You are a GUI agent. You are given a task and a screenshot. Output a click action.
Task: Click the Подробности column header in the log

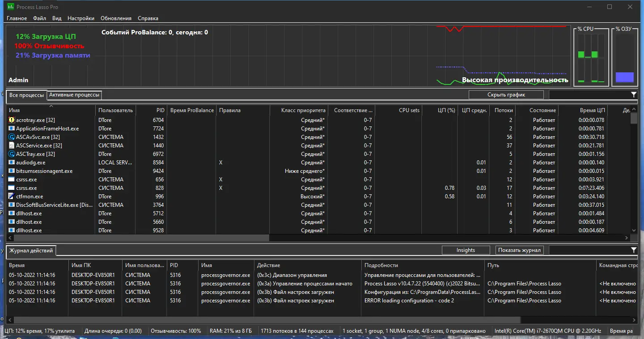tap(423, 265)
